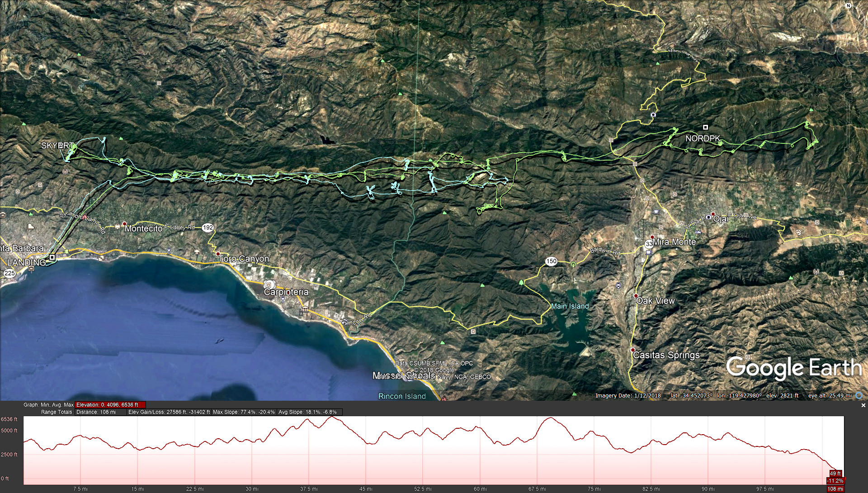Click the Casitas Springs place label
The image size is (868, 493).
[x=666, y=355]
